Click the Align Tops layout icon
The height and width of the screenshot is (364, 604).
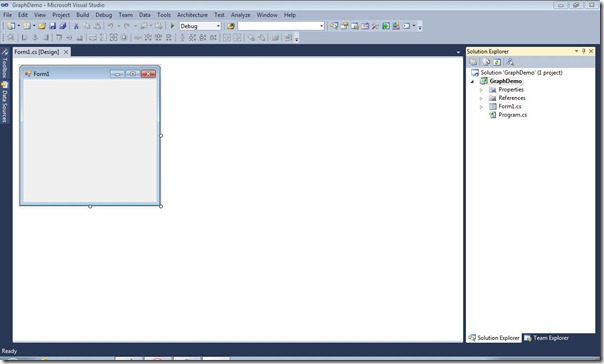[x=59, y=37]
